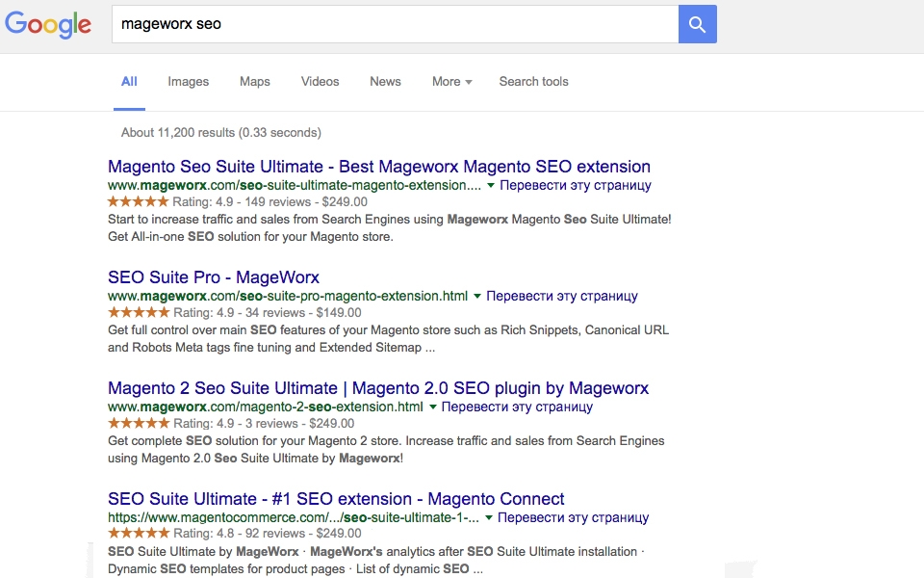Click the blue magnifier search button
The width and height of the screenshot is (924, 578).
(x=697, y=24)
